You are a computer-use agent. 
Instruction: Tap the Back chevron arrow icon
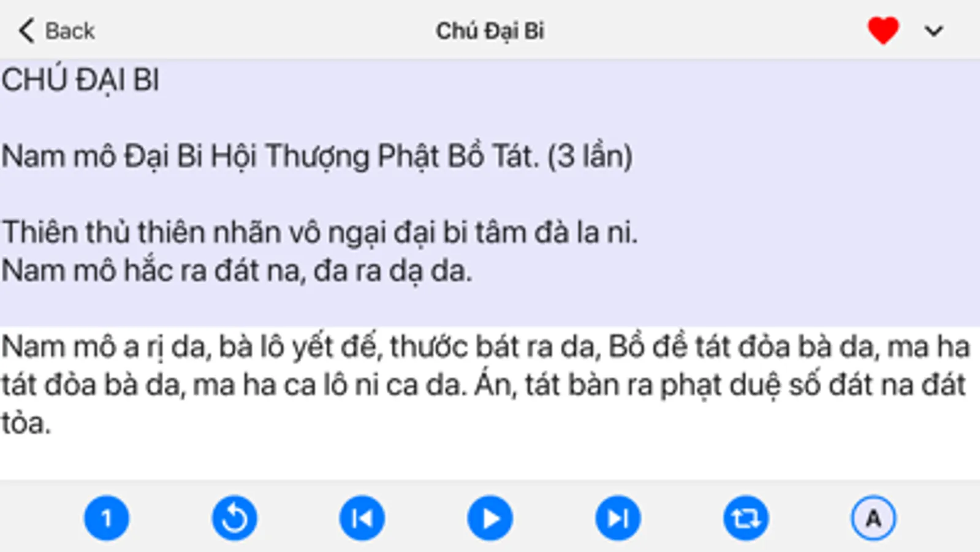click(x=26, y=30)
